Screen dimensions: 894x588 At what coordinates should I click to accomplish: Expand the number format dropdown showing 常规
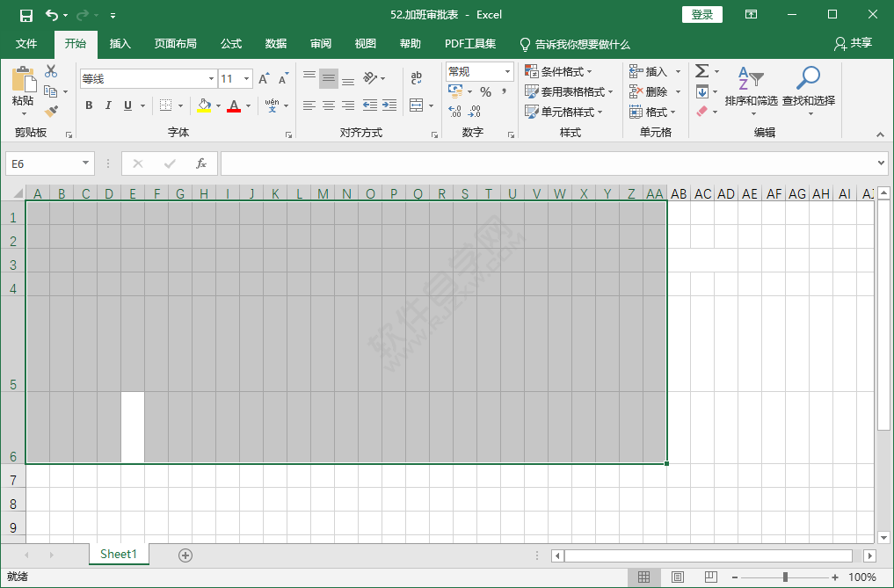point(507,72)
